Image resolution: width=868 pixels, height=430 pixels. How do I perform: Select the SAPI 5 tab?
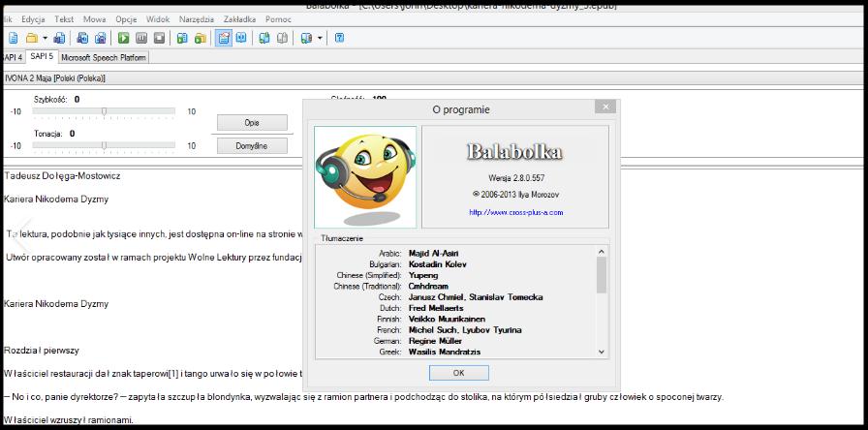click(42, 56)
